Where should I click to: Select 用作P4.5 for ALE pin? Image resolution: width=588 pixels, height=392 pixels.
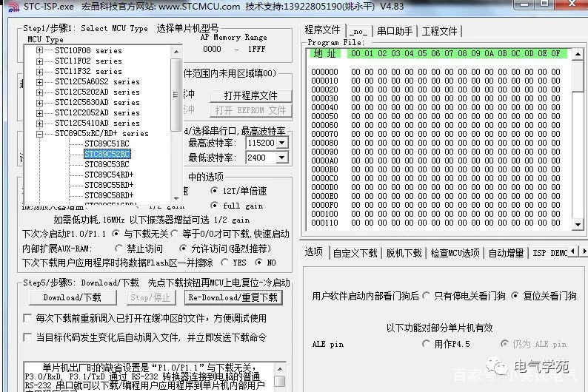[426, 344]
